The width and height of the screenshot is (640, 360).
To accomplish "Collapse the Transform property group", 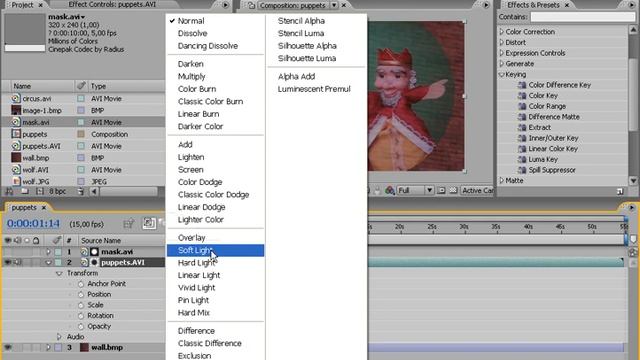I will [59, 273].
